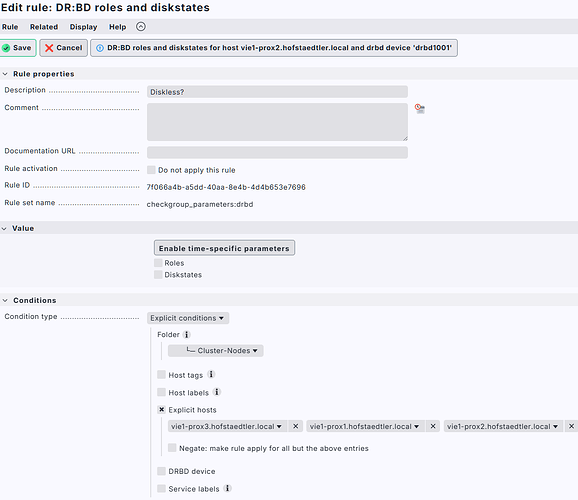The width and height of the screenshot is (578, 500).
Task: Click into the Documentation URL field
Action: click(x=277, y=152)
